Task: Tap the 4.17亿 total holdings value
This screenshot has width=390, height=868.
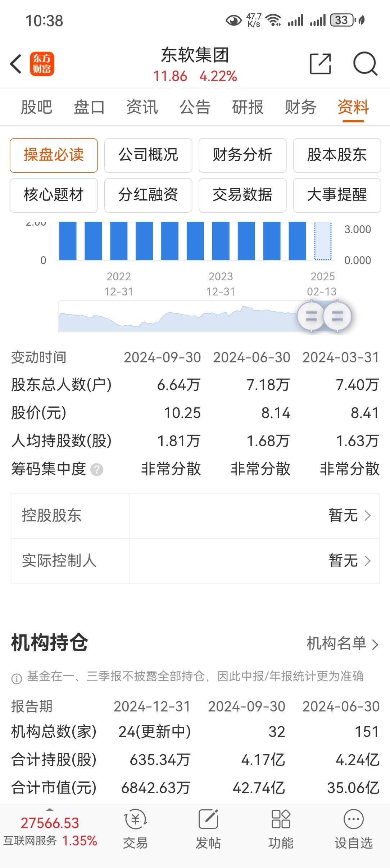Action: pos(263,760)
